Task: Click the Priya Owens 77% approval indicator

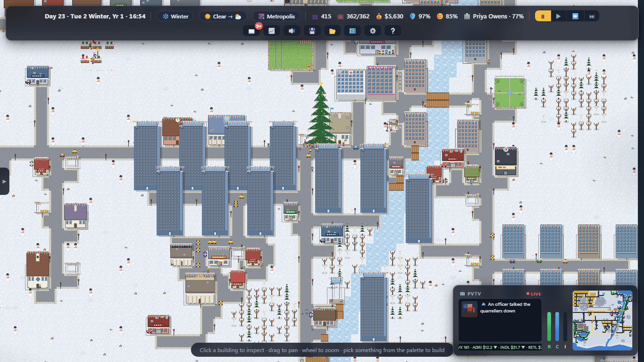Action: (x=493, y=16)
